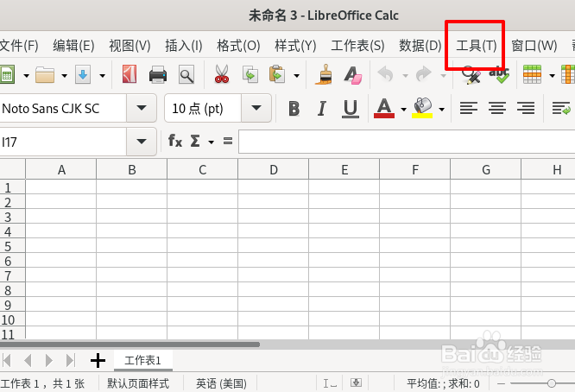Add a new sheet with plus button

[98, 360]
